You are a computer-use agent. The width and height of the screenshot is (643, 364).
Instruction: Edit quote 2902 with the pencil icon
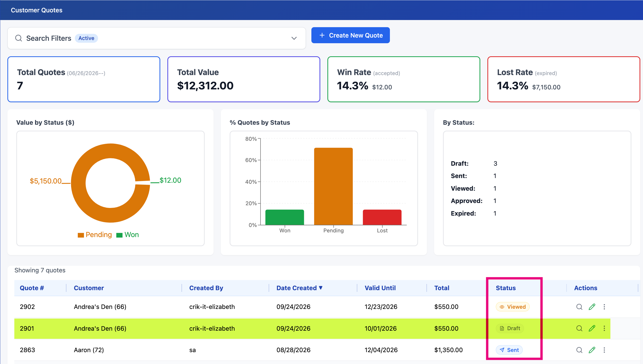tap(592, 307)
